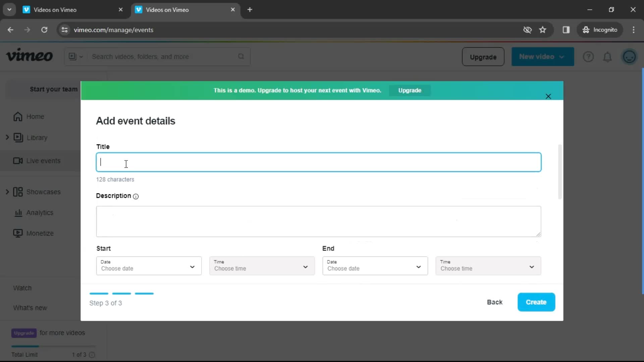Click the resize handle of Description box
The height and width of the screenshot is (362, 644).
point(538,234)
